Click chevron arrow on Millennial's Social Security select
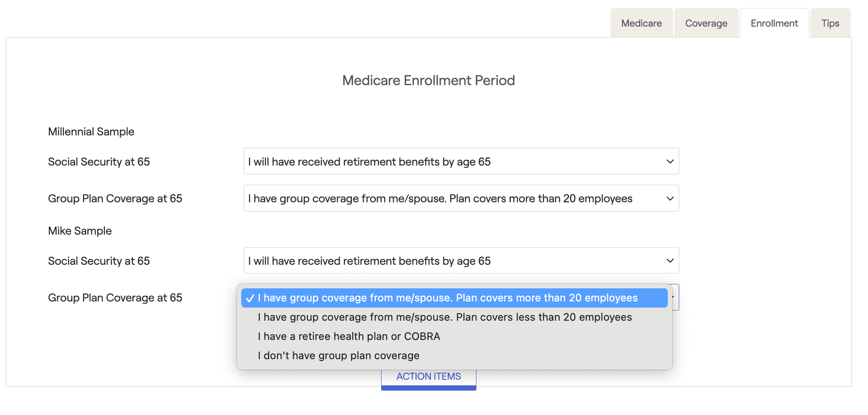The width and height of the screenshot is (868, 415). pos(670,161)
